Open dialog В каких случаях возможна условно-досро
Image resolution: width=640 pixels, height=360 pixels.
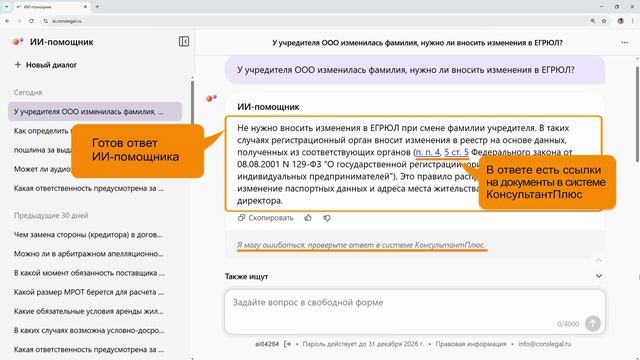point(89,330)
